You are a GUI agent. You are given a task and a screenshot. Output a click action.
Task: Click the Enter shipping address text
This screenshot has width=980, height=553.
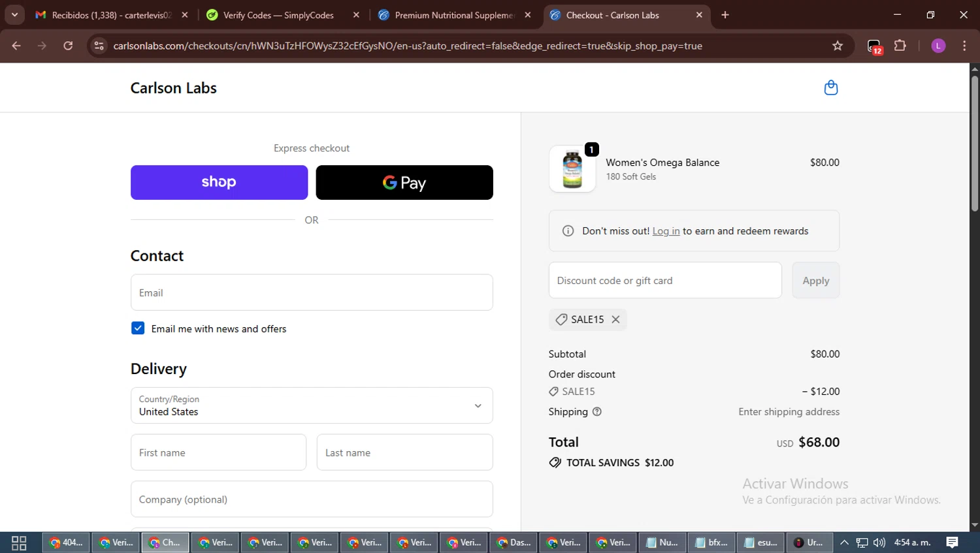click(x=789, y=411)
